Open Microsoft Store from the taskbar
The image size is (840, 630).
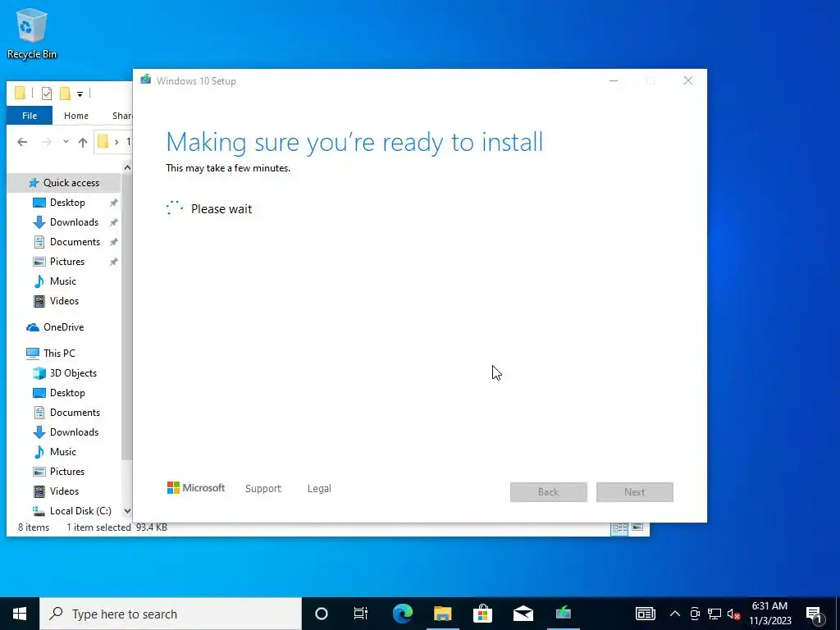point(482,614)
